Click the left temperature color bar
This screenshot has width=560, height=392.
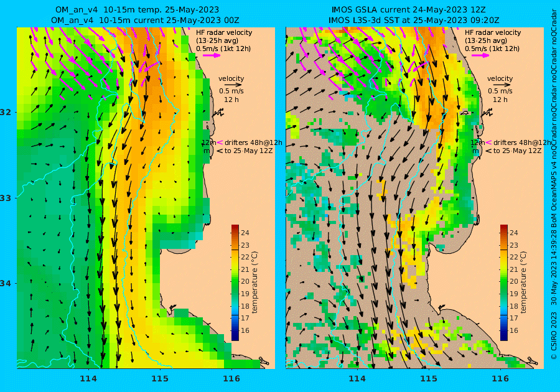pos(235,282)
